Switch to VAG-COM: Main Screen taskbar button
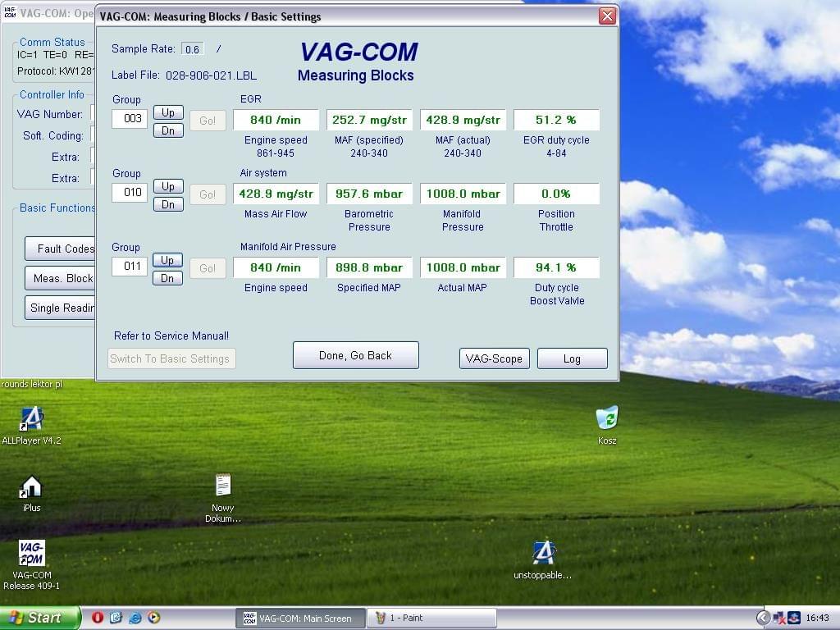This screenshot has height=630, width=840. tap(300, 619)
